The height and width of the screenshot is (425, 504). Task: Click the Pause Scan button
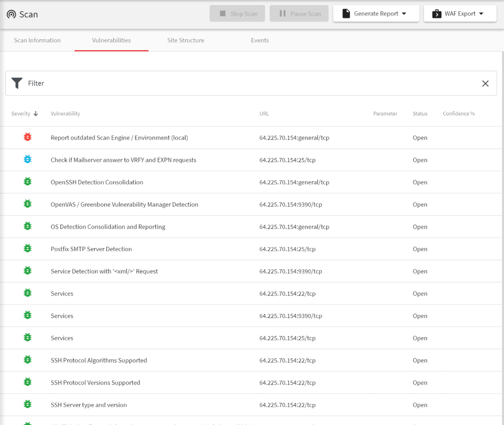pyautogui.click(x=299, y=13)
